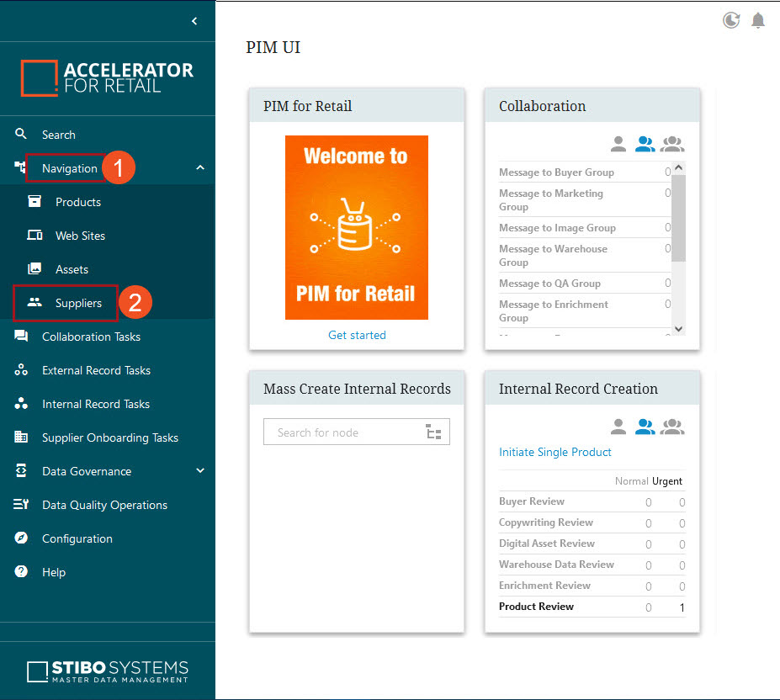Image resolution: width=780 pixels, height=700 pixels.
Task: Click the Search magnifier icon in sidebar
Action: (x=21, y=134)
